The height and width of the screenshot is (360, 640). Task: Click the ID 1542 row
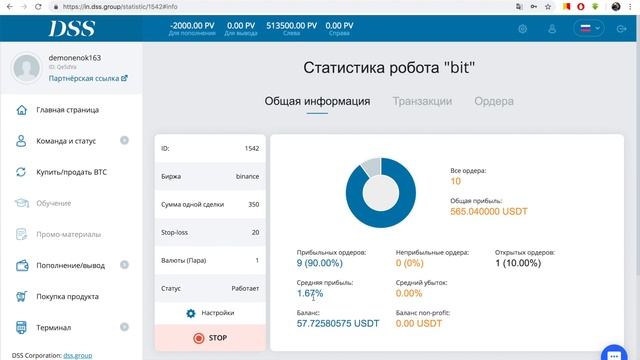[x=210, y=148]
